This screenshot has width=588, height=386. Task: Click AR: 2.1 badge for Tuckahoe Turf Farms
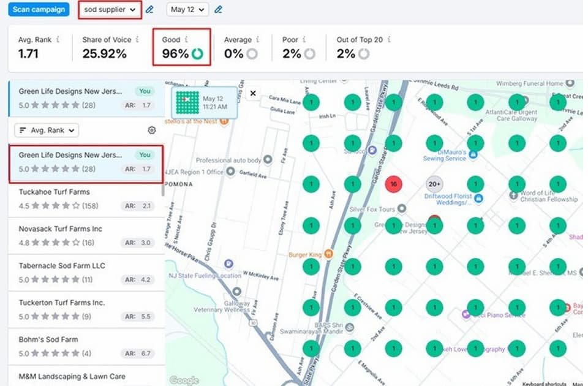click(138, 206)
